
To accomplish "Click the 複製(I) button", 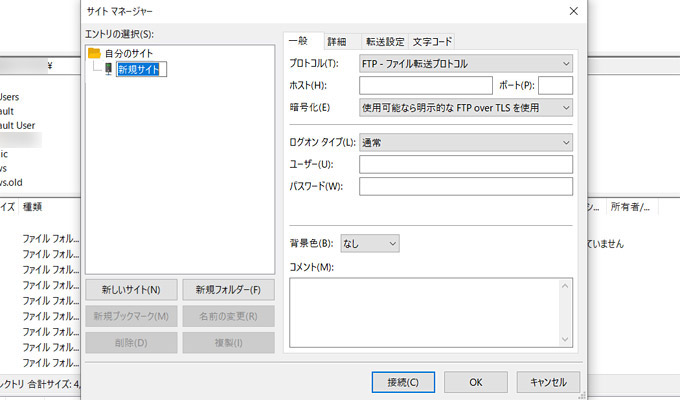I will point(229,343).
